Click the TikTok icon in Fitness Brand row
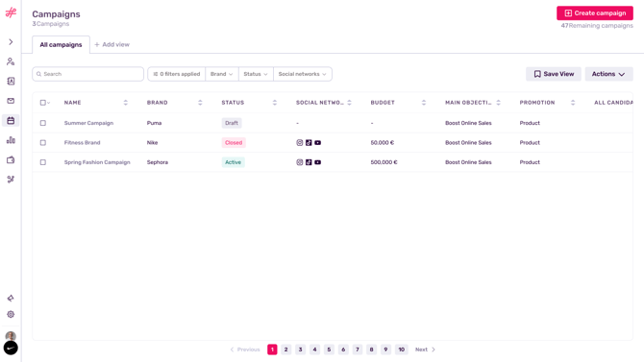The height and width of the screenshot is (362, 644). 309,142
